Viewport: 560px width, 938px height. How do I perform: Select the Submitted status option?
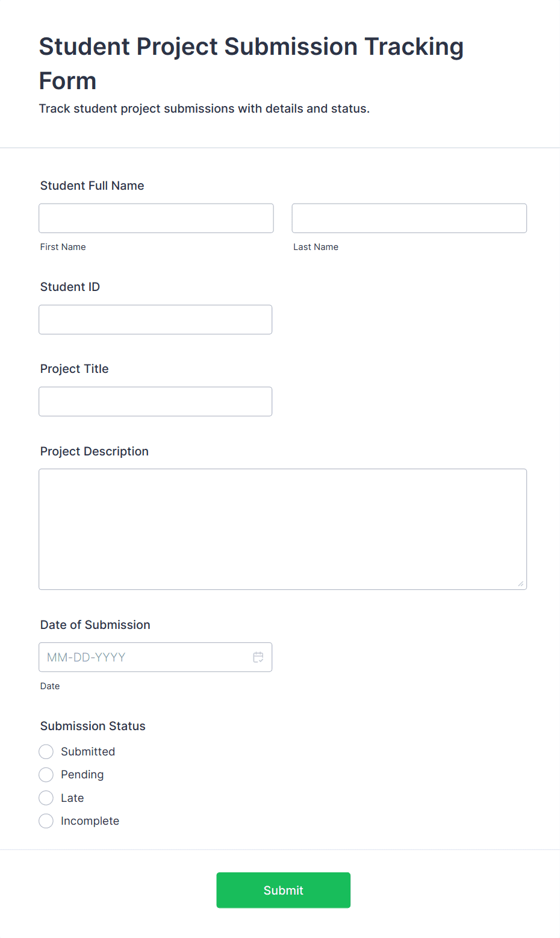coord(46,751)
